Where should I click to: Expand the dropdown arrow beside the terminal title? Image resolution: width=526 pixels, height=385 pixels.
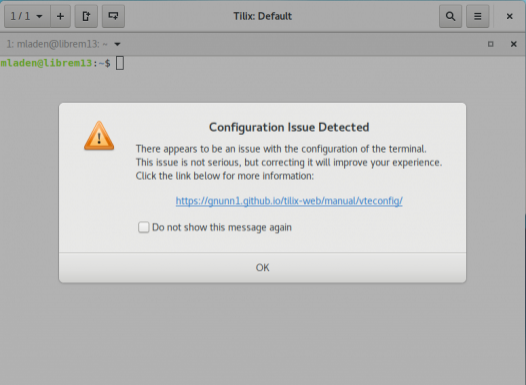[117, 44]
